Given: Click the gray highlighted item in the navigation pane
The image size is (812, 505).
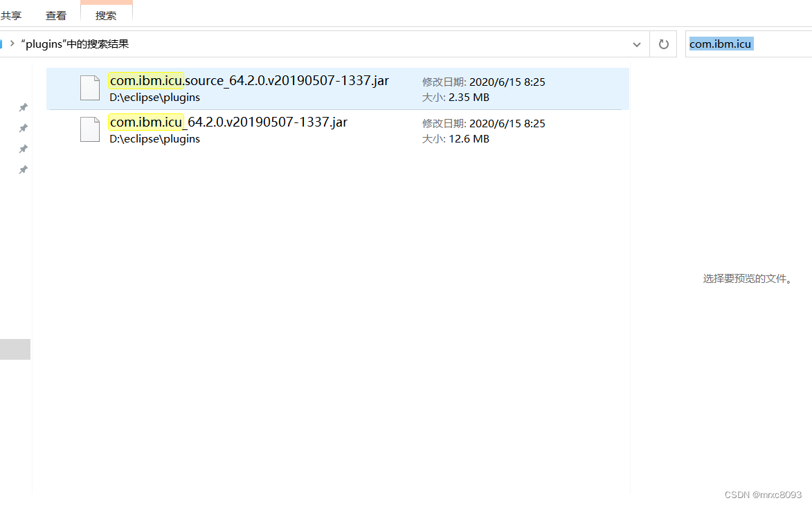Looking at the screenshot, I should pos(15,349).
